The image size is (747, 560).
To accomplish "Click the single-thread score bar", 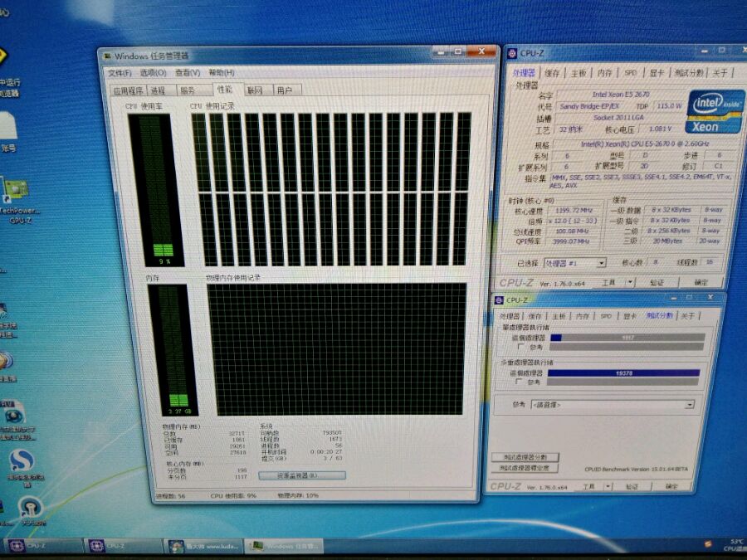I will (627, 338).
